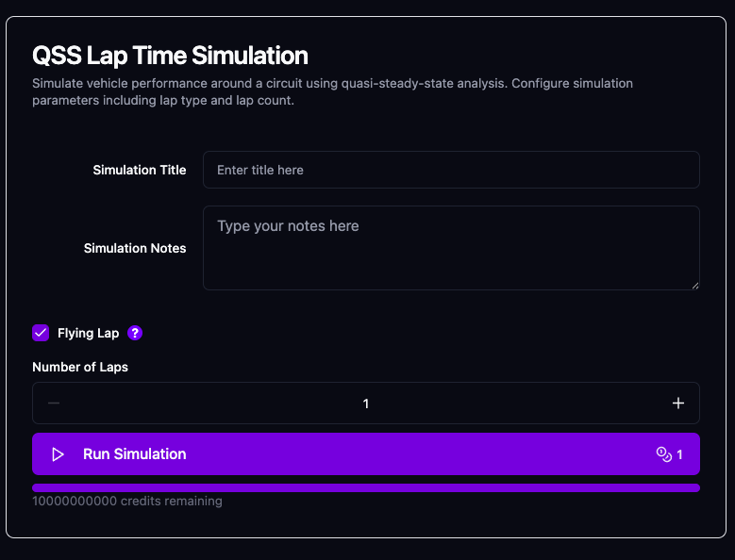Increase number of laps with plus icon

(677, 404)
